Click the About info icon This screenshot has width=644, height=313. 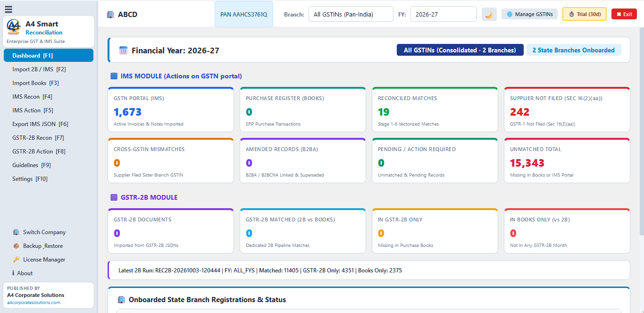pos(13,273)
